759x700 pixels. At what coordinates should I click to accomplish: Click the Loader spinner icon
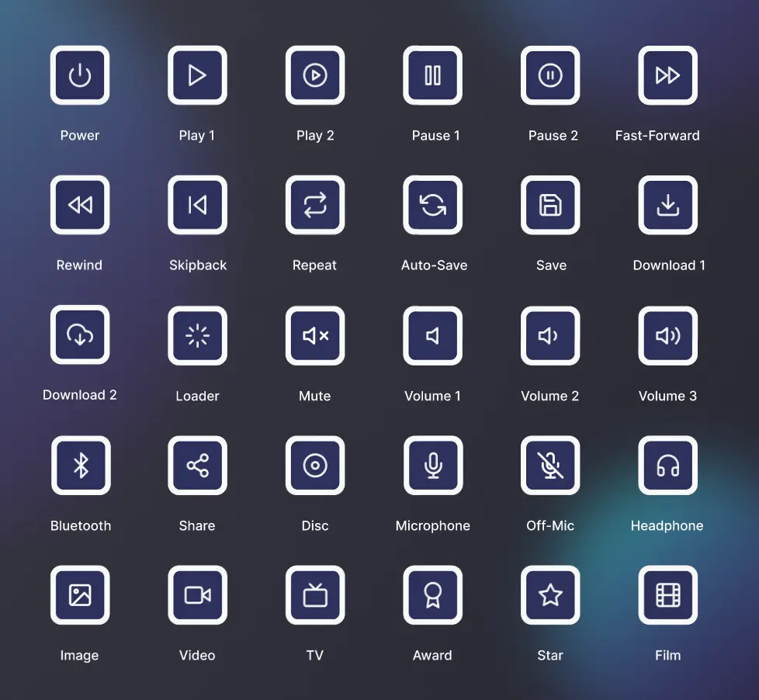[197, 336]
